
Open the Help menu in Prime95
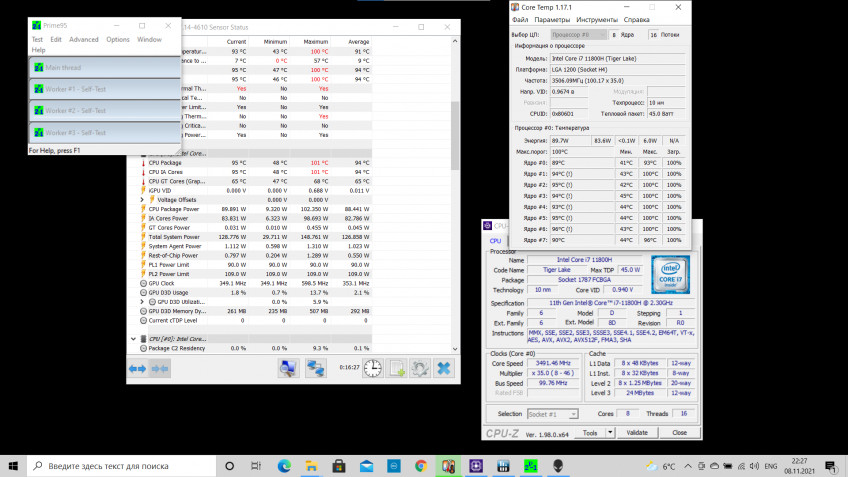38,50
